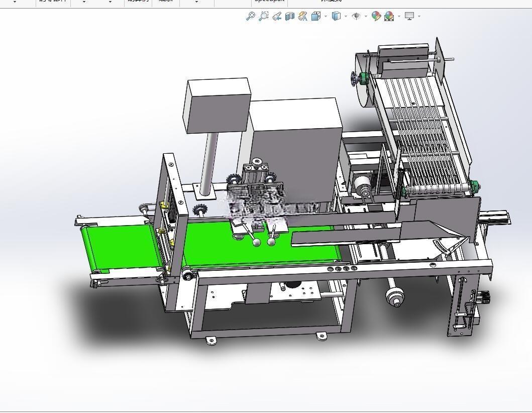Expand the Apply Scene dropdown arrow
The height and width of the screenshot is (413, 532).
tap(399, 16)
